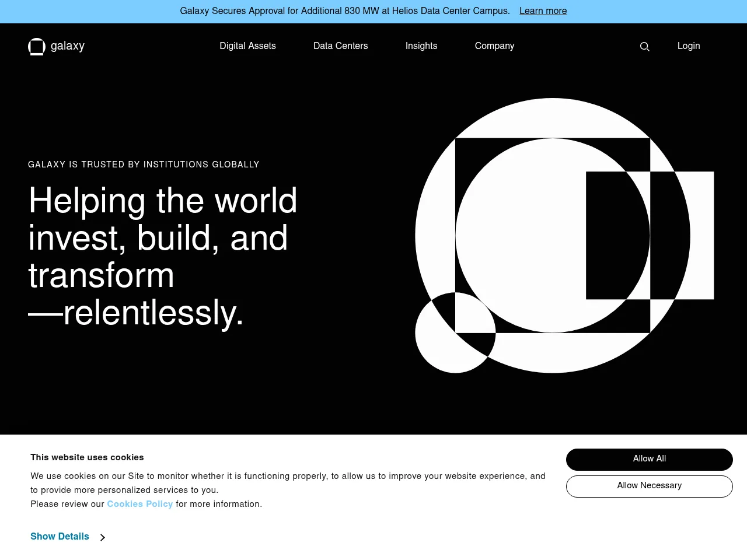Expand the Data Centers menu
Screen dimensions: 747x560
click(340, 46)
